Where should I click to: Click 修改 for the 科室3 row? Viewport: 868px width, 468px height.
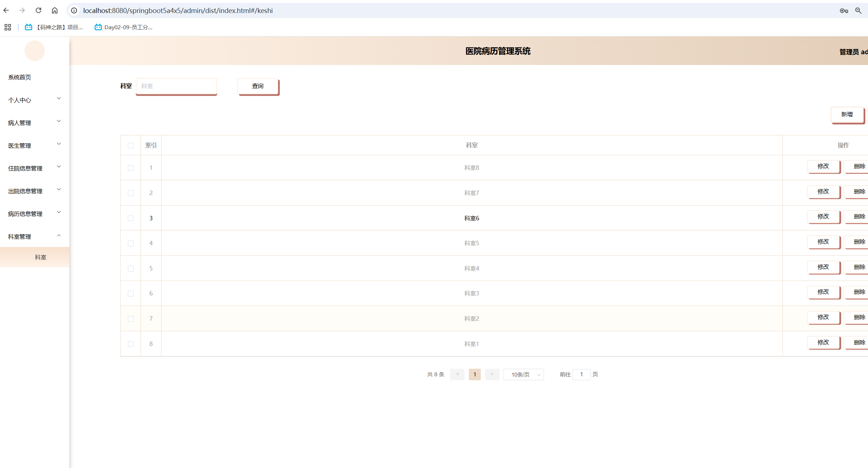pos(824,292)
